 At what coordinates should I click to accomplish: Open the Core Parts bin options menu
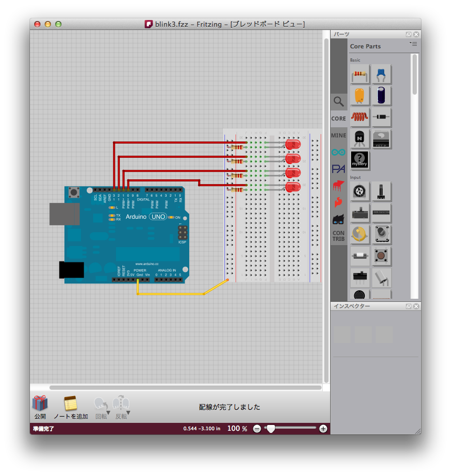[x=413, y=44]
